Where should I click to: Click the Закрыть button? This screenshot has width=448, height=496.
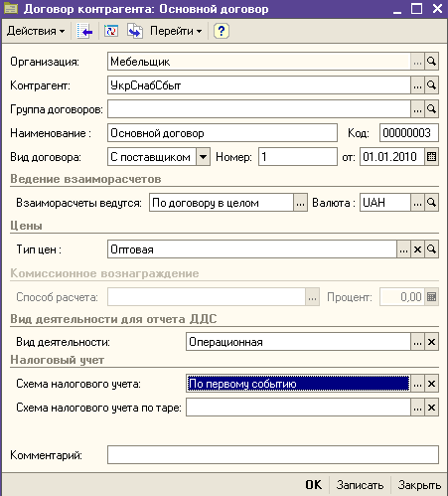tap(419, 485)
